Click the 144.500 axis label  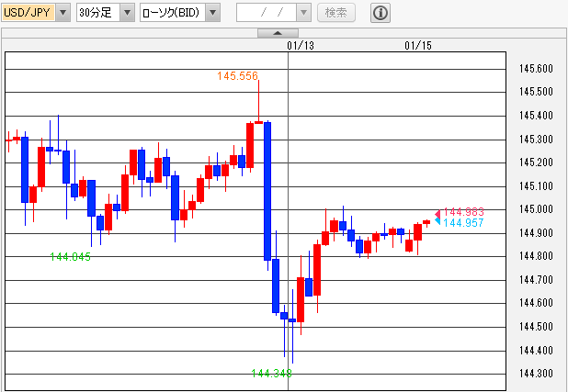click(536, 327)
